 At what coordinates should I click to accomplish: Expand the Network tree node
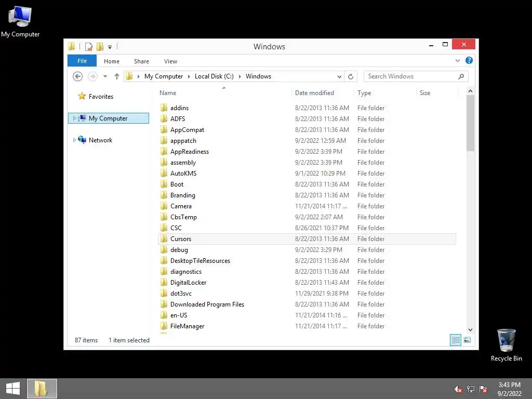(74, 140)
